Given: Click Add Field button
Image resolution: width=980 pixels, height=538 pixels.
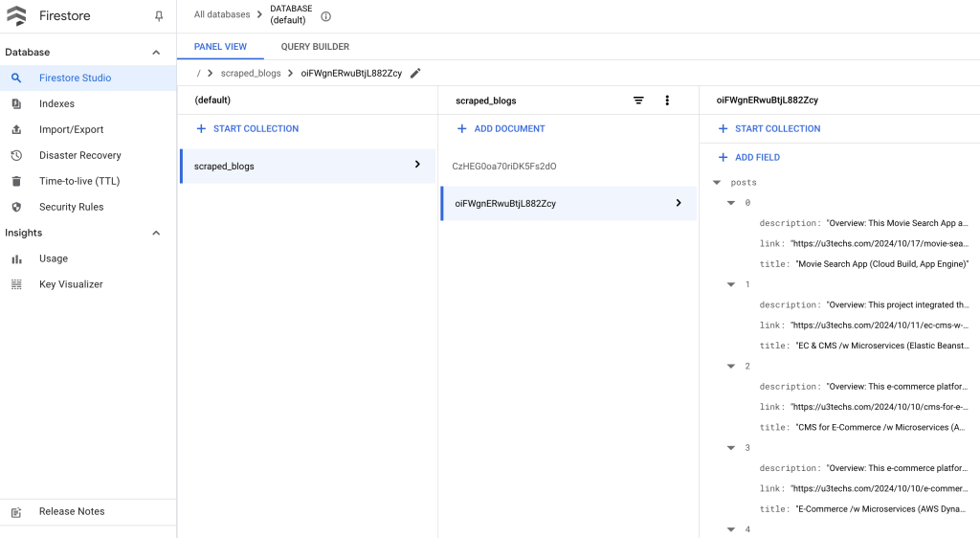Looking at the screenshot, I should (748, 157).
